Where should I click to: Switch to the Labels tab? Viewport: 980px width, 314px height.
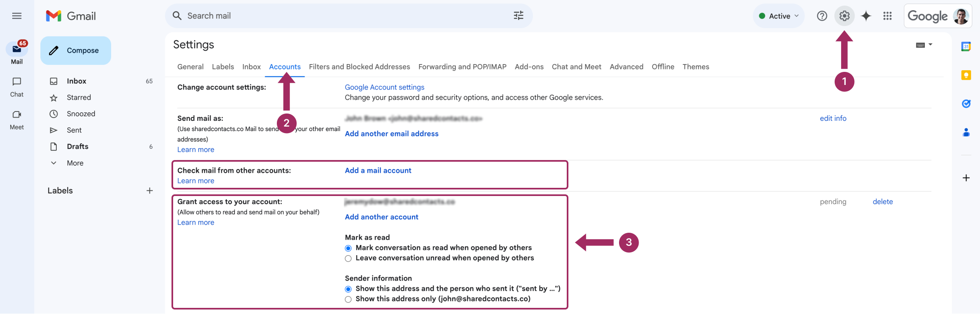coord(223,67)
